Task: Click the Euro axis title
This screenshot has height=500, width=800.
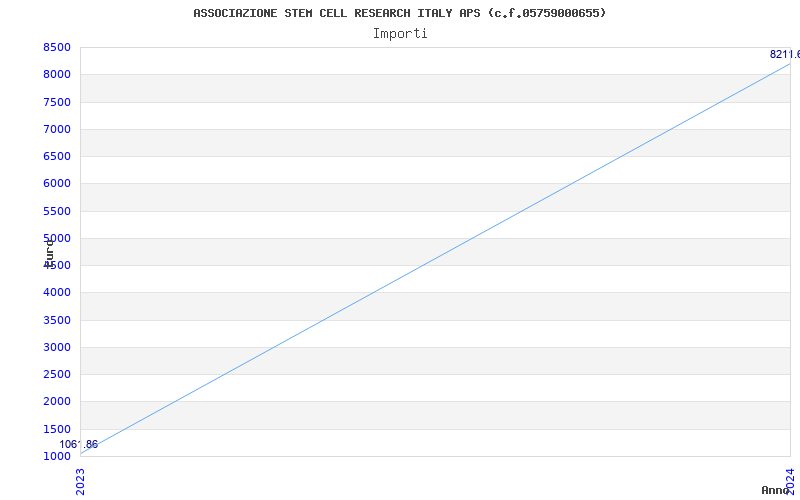Action: [49, 253]
